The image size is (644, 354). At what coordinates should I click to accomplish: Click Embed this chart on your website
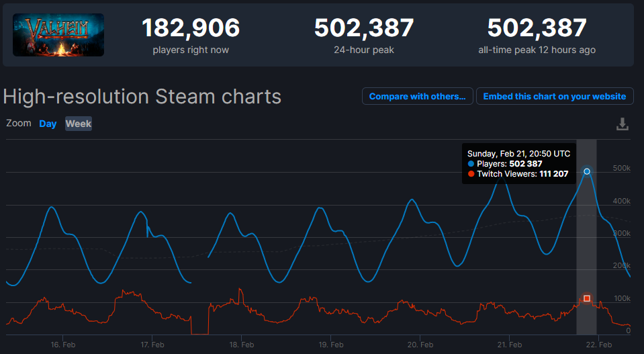(x=555, y=96)
